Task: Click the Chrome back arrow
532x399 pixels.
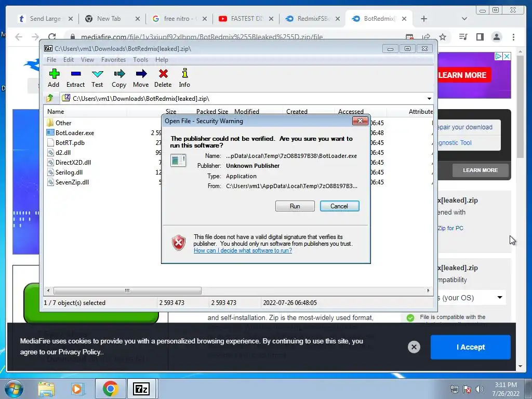Action: (x=19, y=37)
